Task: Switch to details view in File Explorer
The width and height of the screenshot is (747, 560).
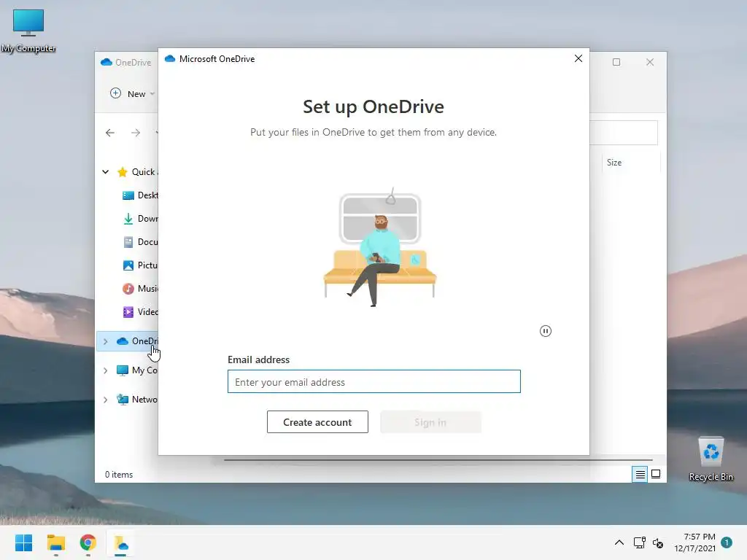Action: point(640,474)
